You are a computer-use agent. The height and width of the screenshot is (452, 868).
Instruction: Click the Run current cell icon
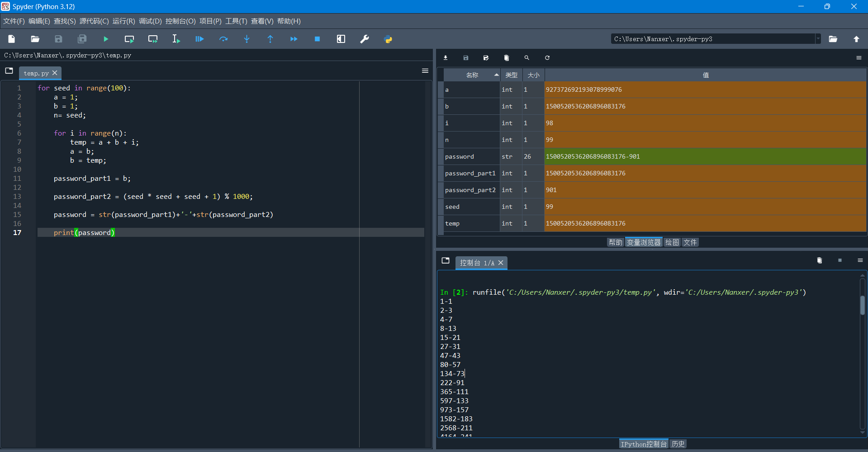tap(129, 39)
